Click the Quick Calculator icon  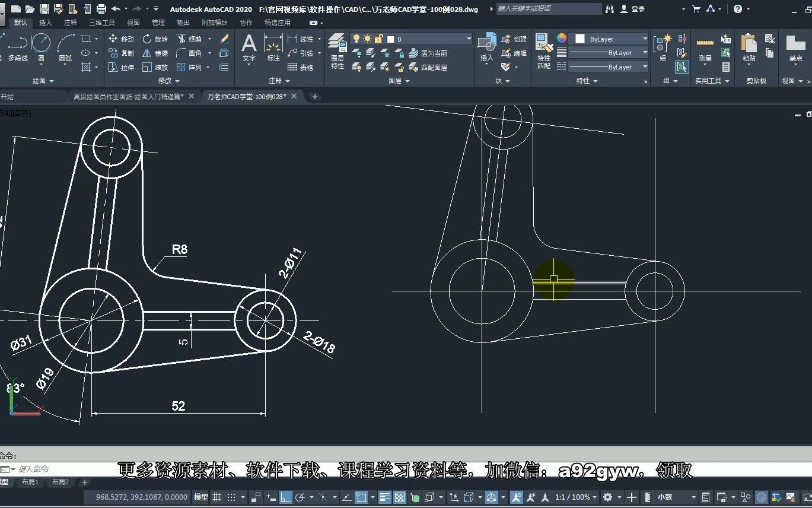[725, 67]
